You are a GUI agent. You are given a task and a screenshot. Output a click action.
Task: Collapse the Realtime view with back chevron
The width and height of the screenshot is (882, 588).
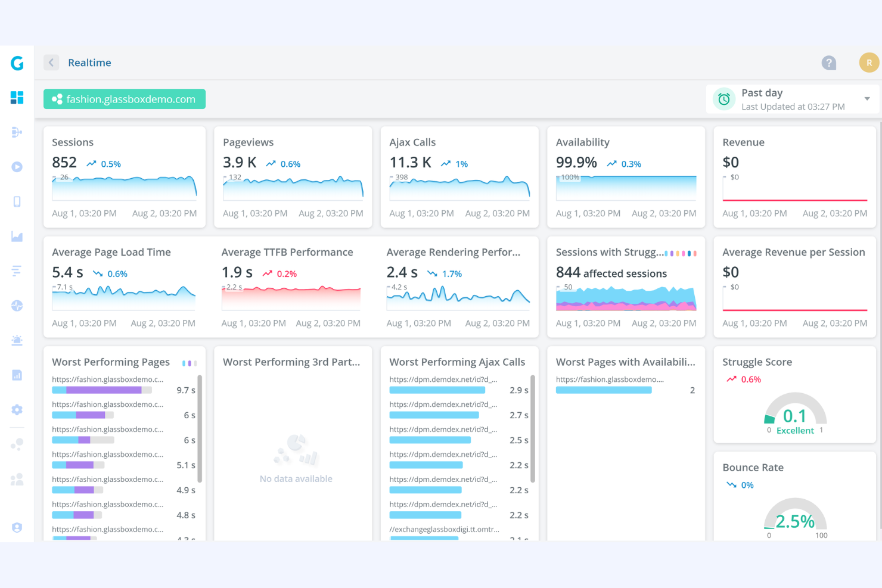51,62
